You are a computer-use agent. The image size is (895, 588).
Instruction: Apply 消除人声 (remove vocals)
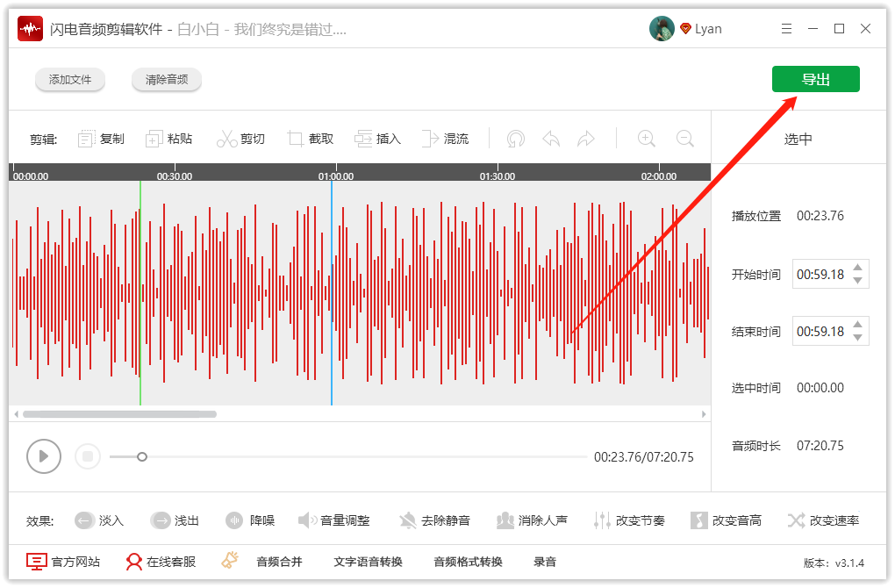coord(532,520)
